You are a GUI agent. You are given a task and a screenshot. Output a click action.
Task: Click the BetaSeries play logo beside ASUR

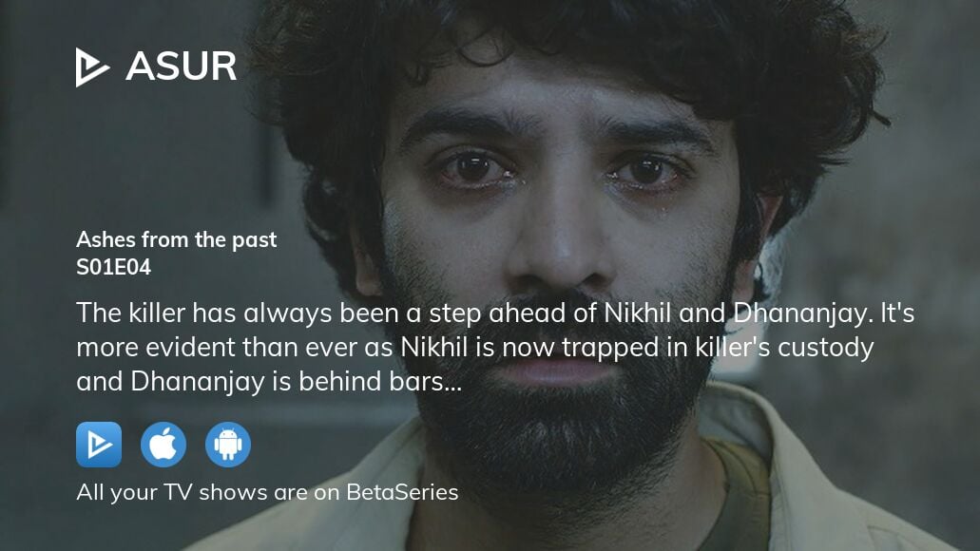click(92, 66)
